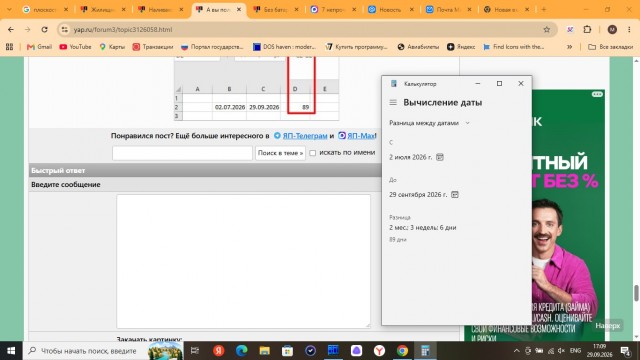Open the notification center icon
640x360 pixels.
tap(625, 351)
